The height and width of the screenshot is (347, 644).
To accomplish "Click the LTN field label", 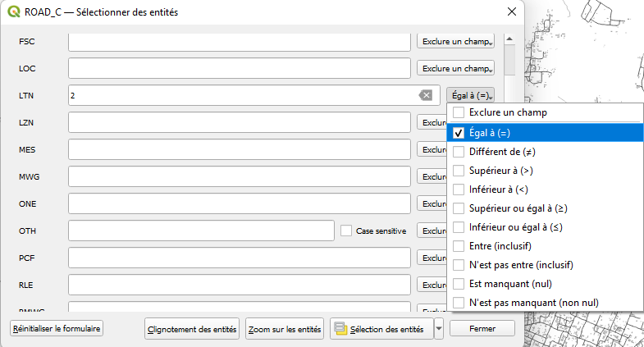I will pos(26,96).
